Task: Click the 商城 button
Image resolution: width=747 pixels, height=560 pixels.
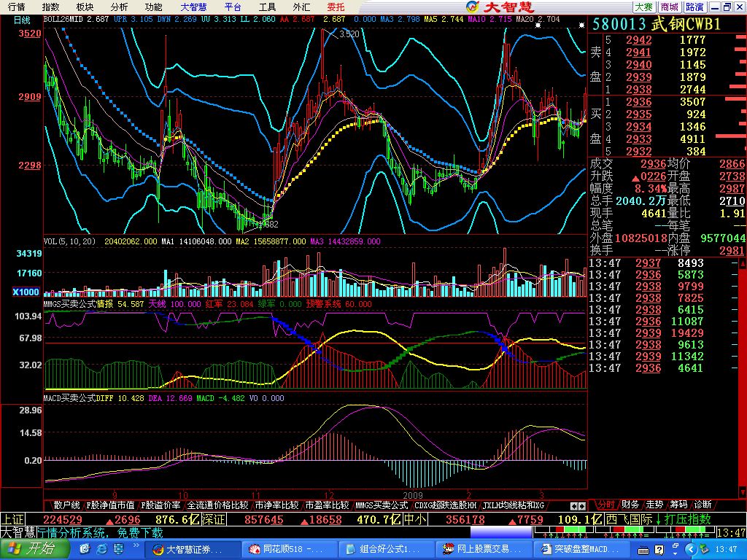Action: pyautogui.click(x=670, y=7)
